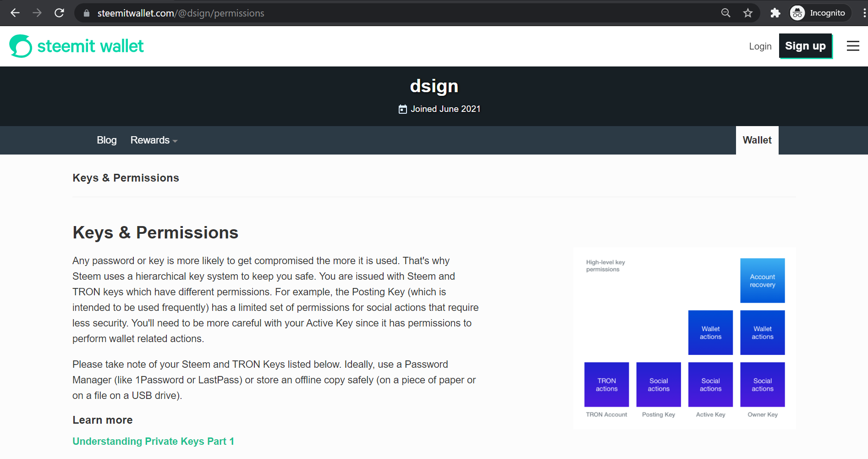Click the browser forward arrow
This screenshot has width=868, height=459.
pos(37,13)
